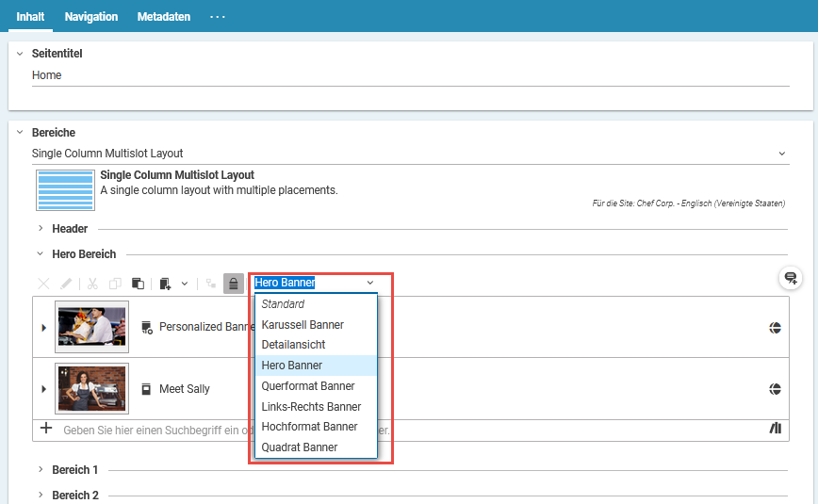
Task: Toggle the lock icon in the placement toolbar
Action: click(233, 284)
